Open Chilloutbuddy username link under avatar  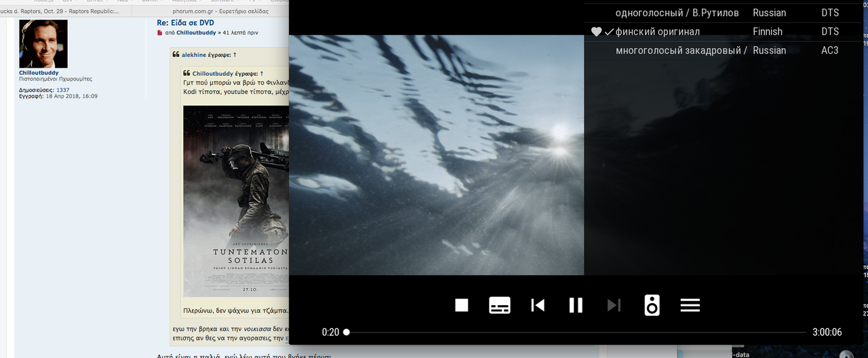point(39,73)
